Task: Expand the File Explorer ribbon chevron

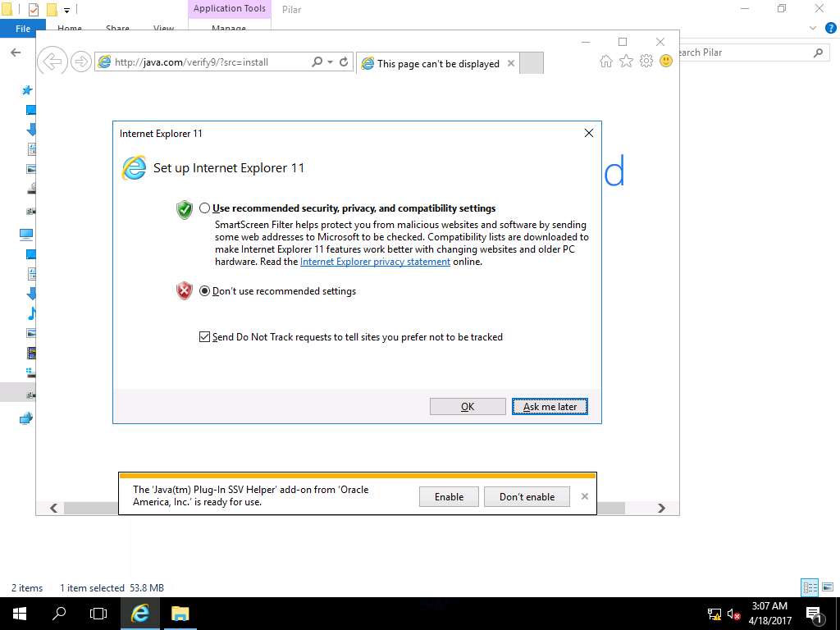Action: pos(813,29)
